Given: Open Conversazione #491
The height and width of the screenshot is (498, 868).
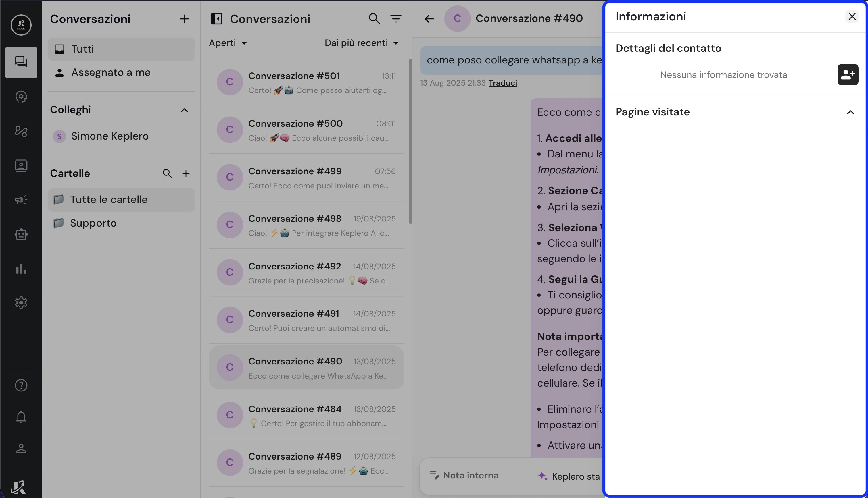Looking at the screenshot, I should coord(306,320).
